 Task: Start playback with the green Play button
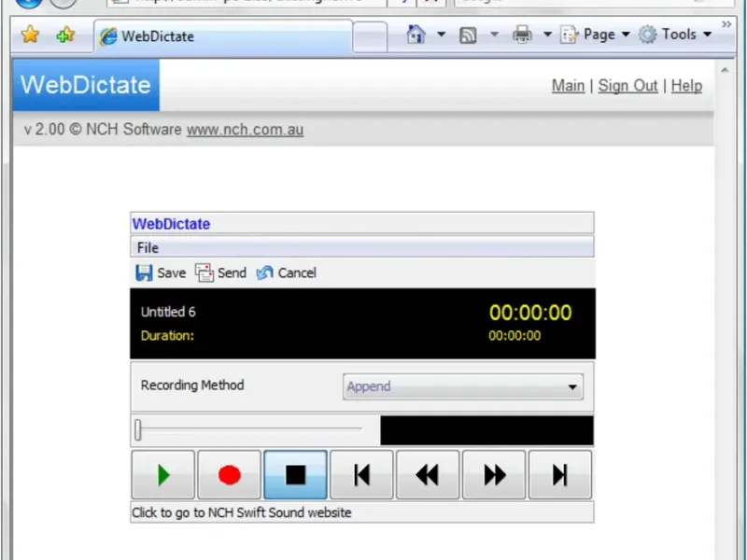click(x=162, y=475)
